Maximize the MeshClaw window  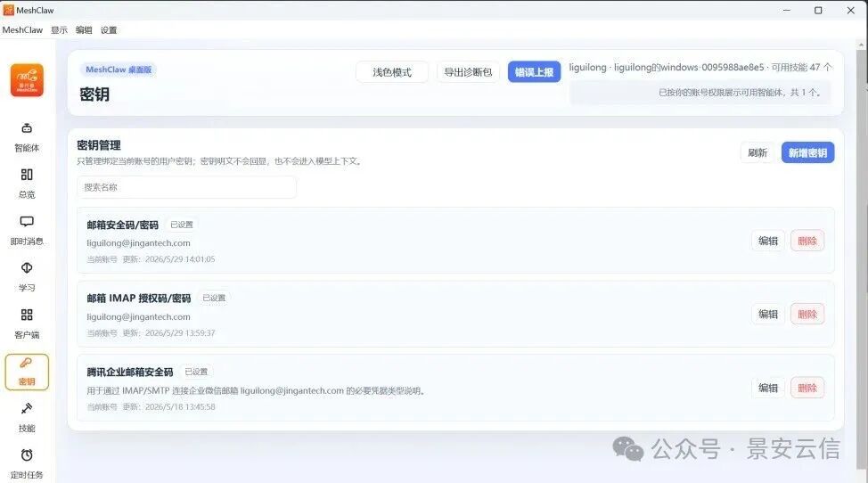coord(818,10)
